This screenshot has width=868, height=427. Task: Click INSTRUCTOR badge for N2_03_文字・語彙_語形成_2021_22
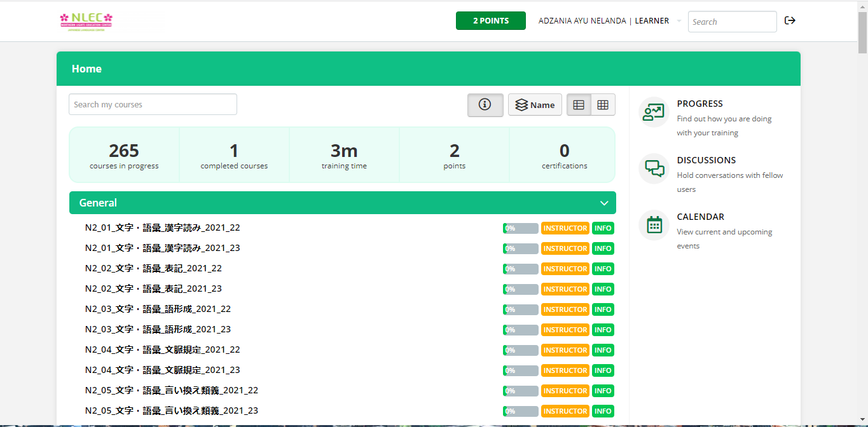[x=565, y=309]
